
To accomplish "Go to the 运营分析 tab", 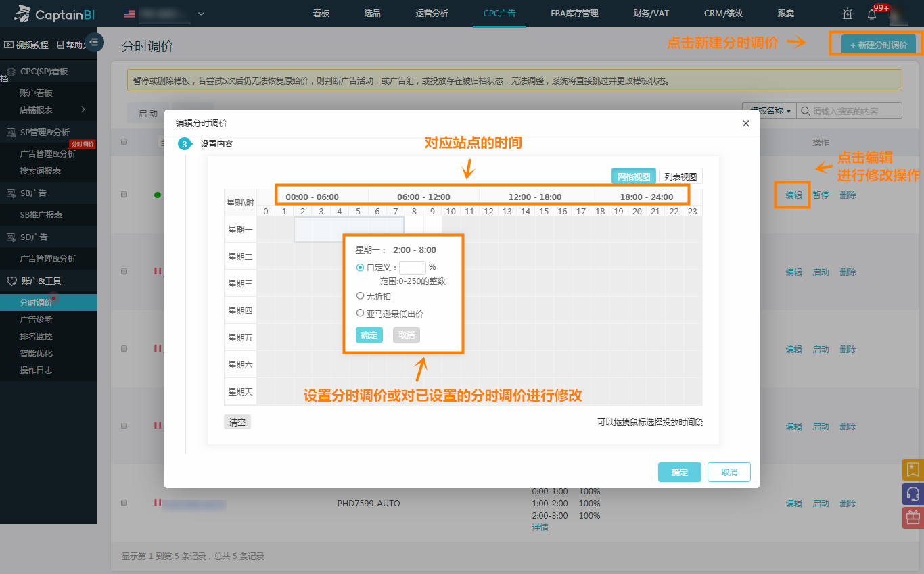I will (x=432, y=14).
